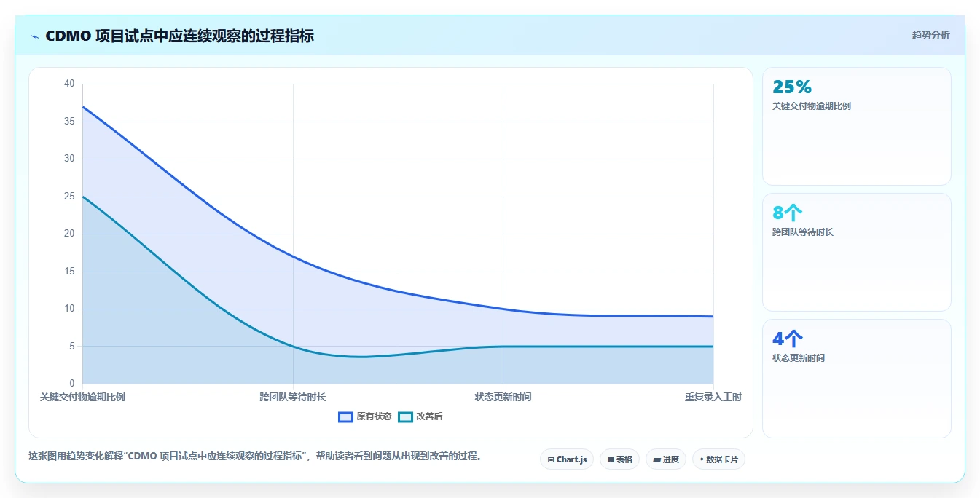Click the y-axis value 30
Image resolution: width=980 pixels, height=498 pixels.
click(x=69, y=159)
